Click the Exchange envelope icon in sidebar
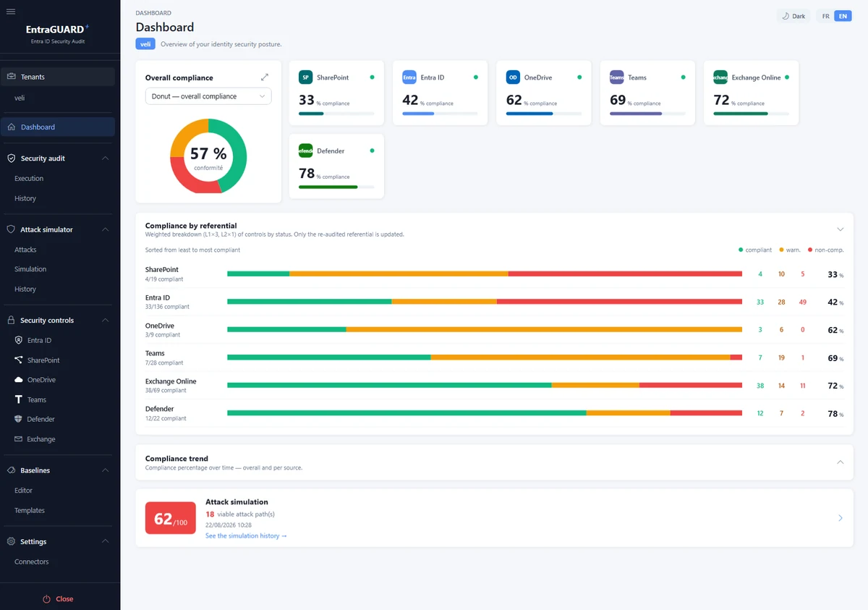This screenshot has height=610, width=868. [x=19, y=439]
